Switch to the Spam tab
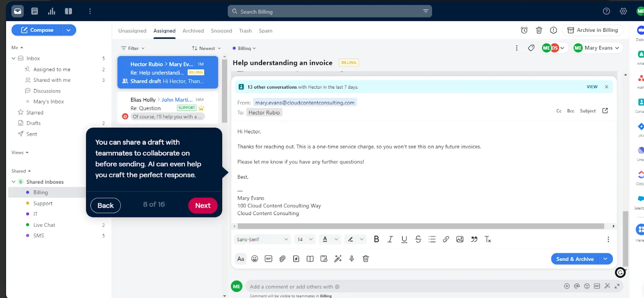 point(266,31)
